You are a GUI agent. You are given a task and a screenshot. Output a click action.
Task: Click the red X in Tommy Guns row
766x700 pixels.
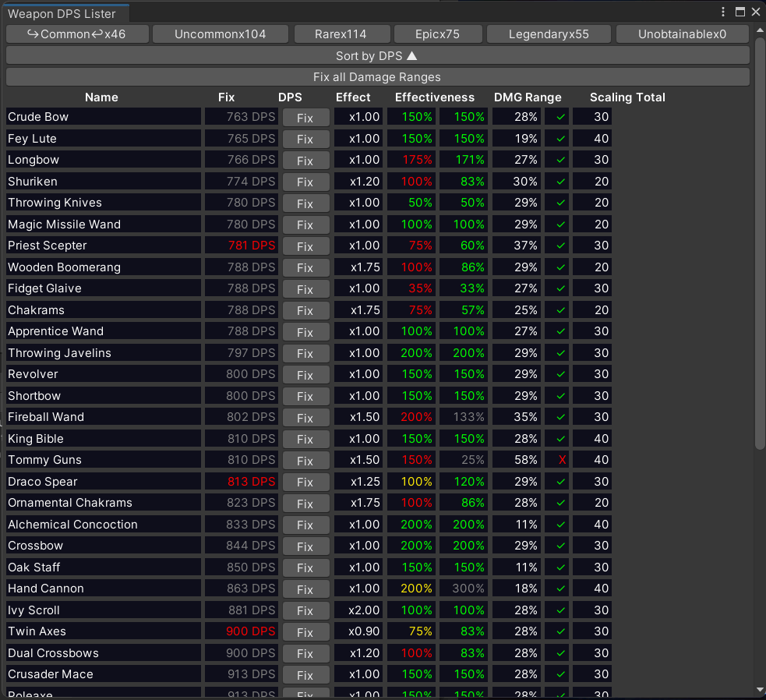(561, 460)
